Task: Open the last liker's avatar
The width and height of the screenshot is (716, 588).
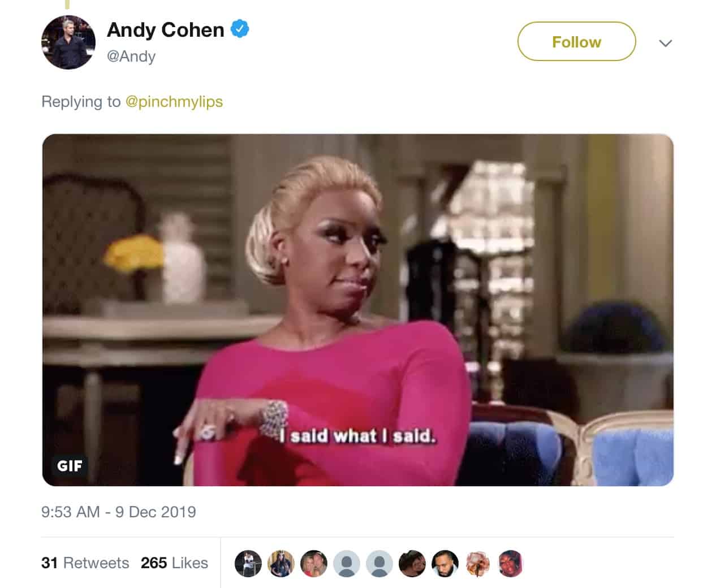Action: pyautogui.click(x=511, y=564)
